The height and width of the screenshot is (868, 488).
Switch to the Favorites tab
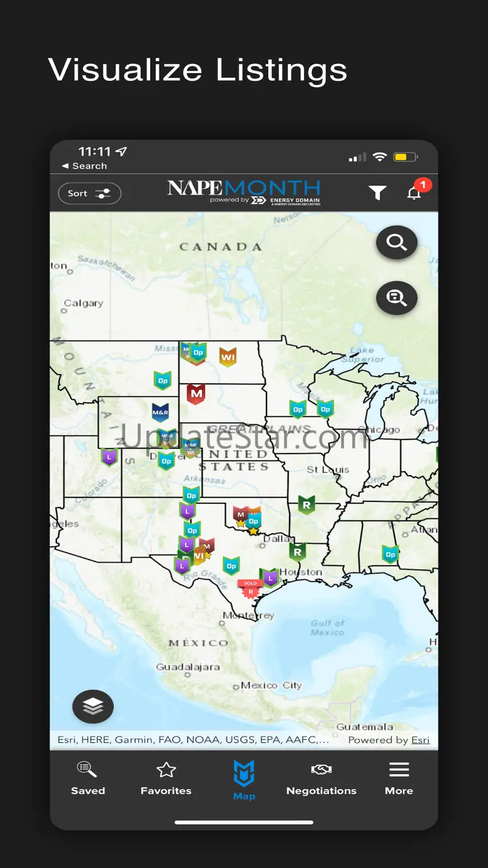(x=166, y=779)
